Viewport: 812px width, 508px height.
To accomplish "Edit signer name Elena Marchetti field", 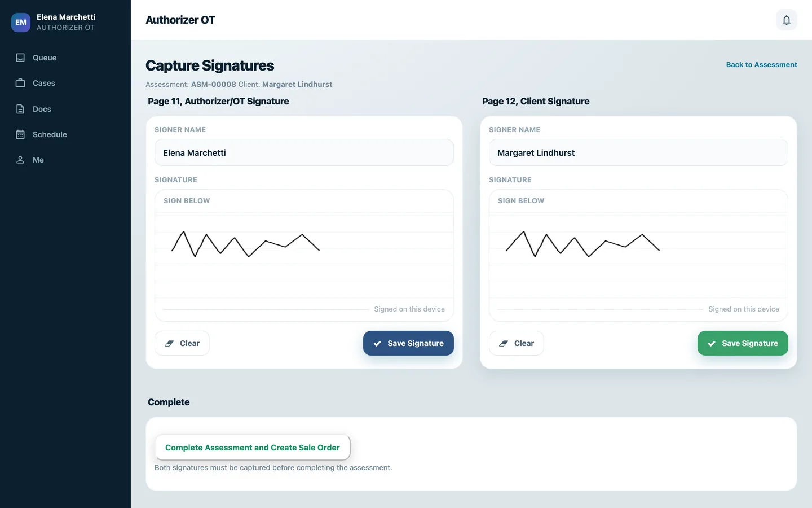I will pyautogui.click(x=304, y=152).
